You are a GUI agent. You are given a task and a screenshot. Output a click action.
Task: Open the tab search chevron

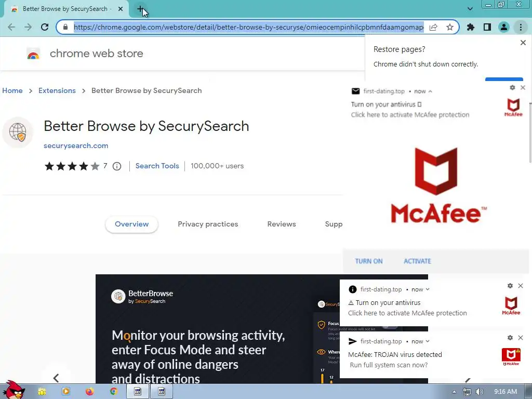tap(470, 9)
